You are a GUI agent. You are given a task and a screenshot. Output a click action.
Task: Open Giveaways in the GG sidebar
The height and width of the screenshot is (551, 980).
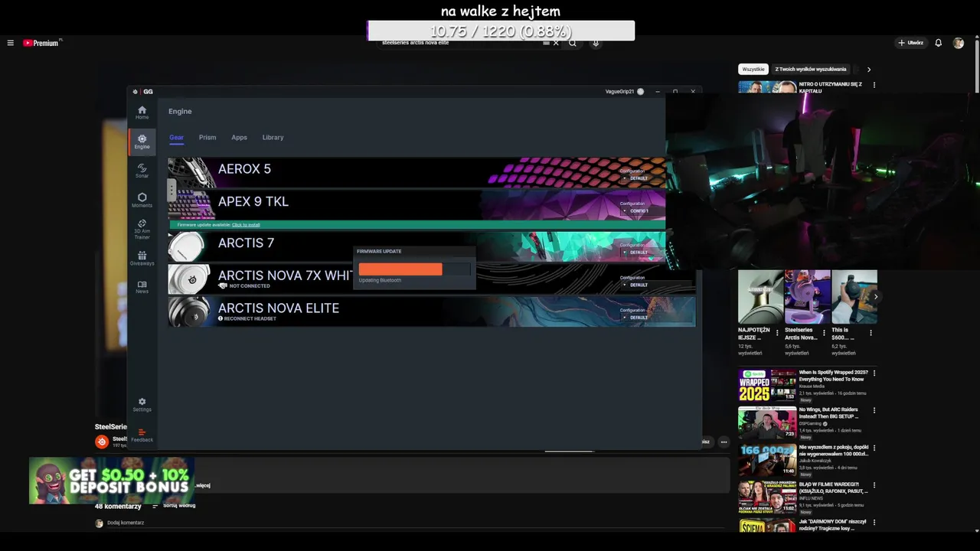coord(142,259)
